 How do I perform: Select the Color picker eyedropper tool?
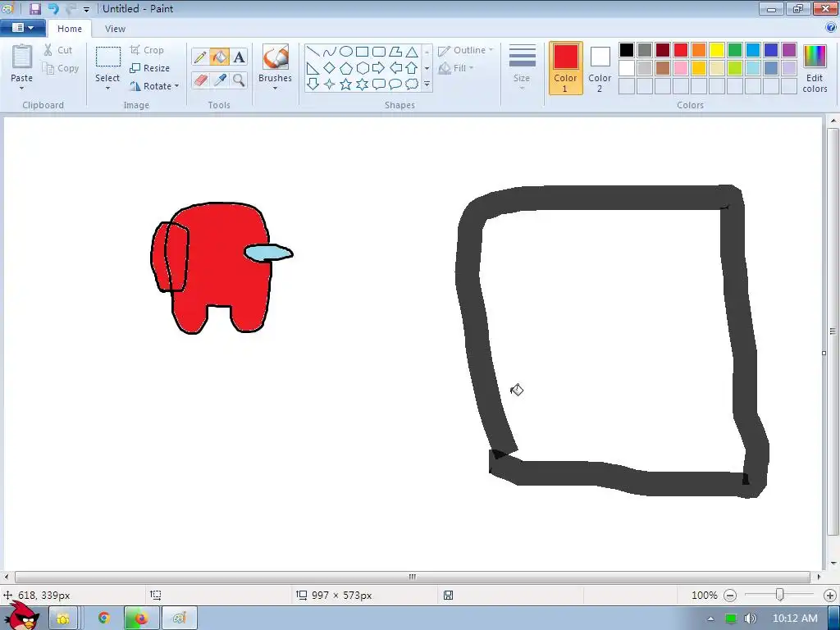pyautogui.click(x=220, y=80)
